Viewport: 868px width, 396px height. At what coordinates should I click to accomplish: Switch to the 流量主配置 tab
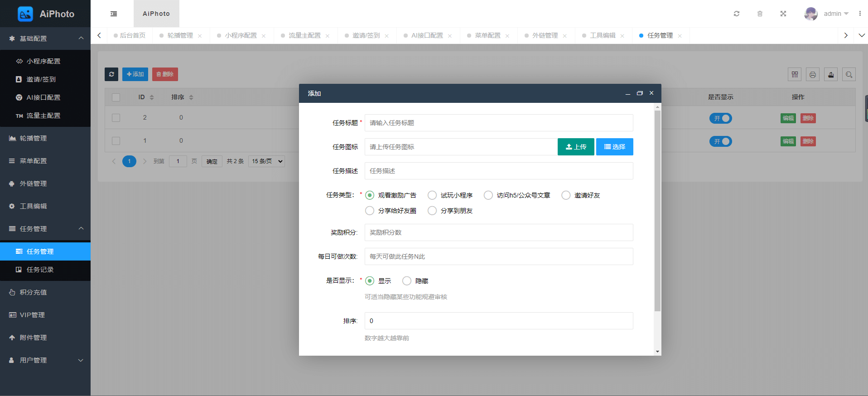pyautogui.click(x=304, y=35)
